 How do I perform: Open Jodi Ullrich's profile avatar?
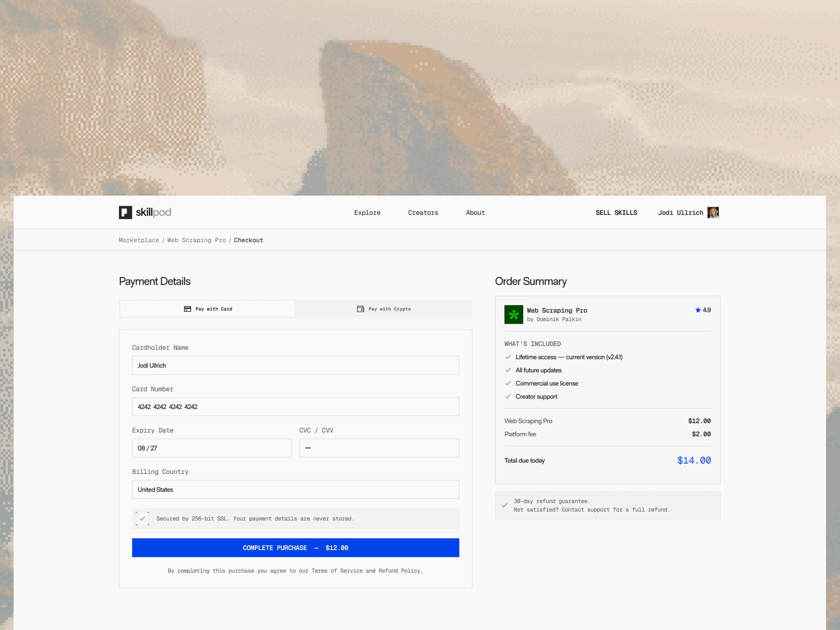click(713, 212)
